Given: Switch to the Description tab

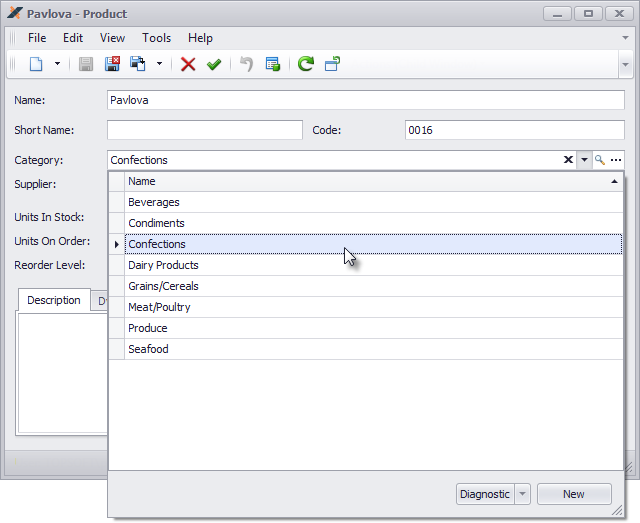Looking at the screenshot, I should pos(54,300).
